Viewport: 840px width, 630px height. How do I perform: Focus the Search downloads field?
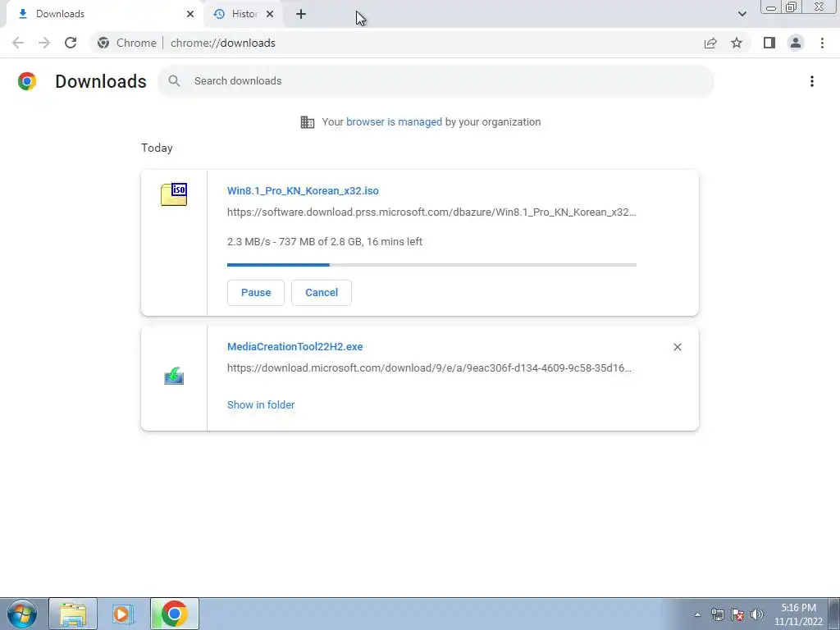click(x=436, y=81)
